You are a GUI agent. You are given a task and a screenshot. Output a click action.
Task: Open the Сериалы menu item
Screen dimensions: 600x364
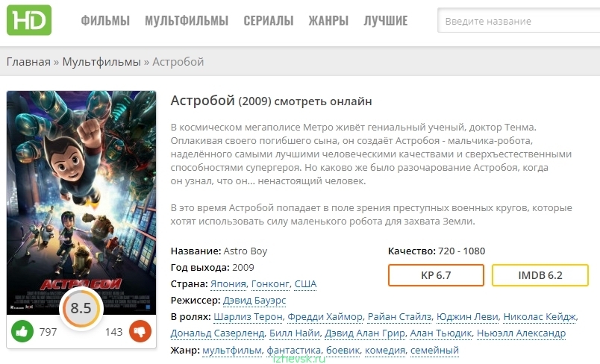click(269, 21)
